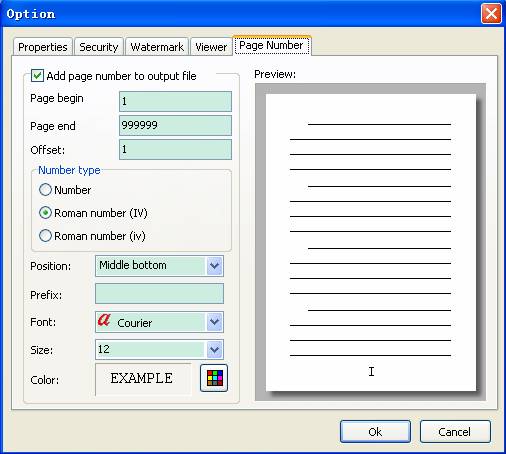Viewport: 506px width, 454px height.
Task: Select Roman number (IV) uppercase option
Action: (45, 213)
